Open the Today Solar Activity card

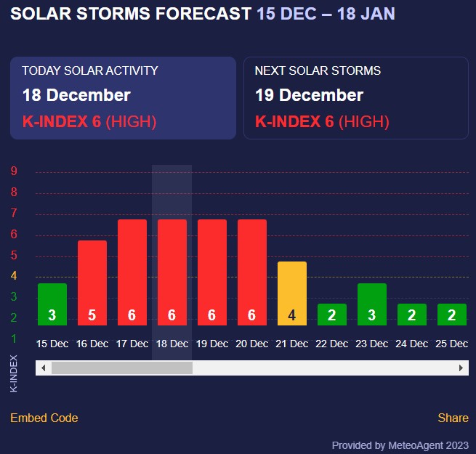click(x=123, y=98)
